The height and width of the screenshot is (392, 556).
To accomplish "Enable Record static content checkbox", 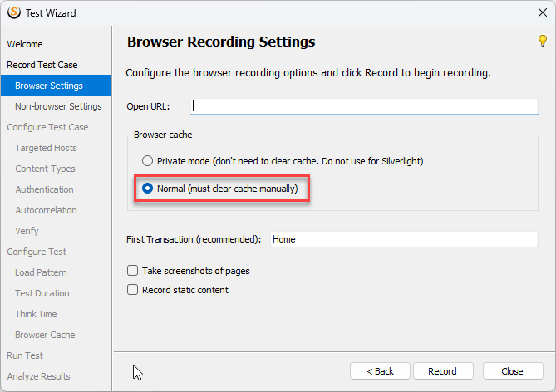I will tap(132, 290).
